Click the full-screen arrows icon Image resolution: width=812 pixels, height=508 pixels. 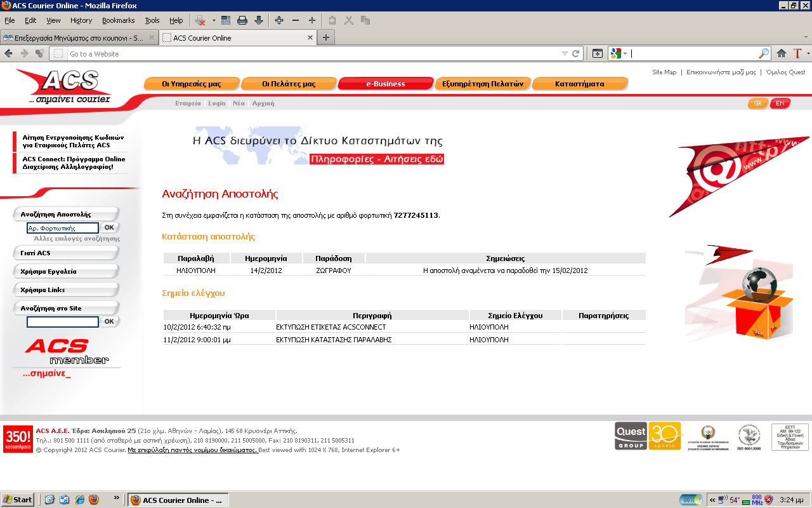click(x=278, y=20)
